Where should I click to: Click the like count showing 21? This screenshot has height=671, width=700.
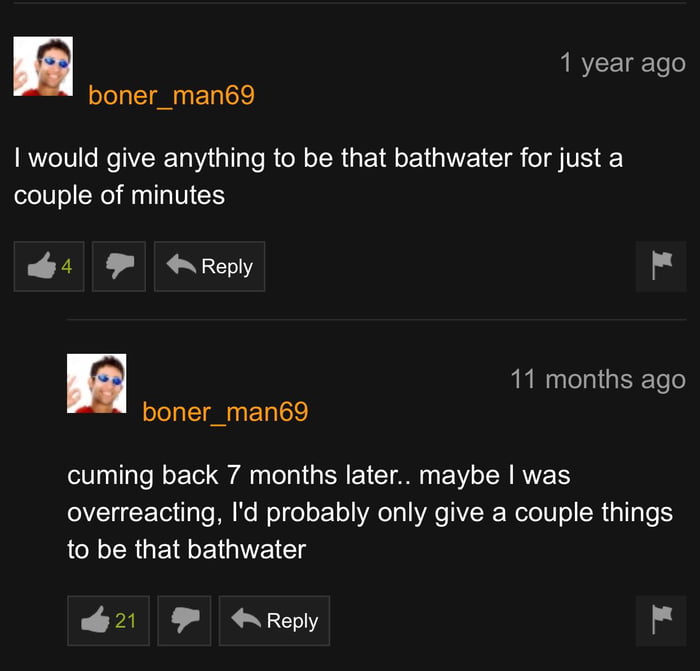pyautogui.click(x=125, y=621)
